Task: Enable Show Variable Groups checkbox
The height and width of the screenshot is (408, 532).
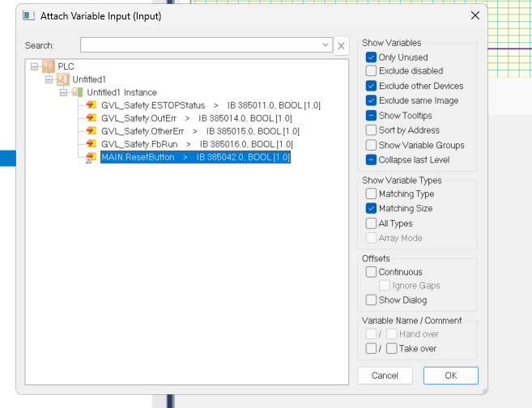Action: pos(371,145)
